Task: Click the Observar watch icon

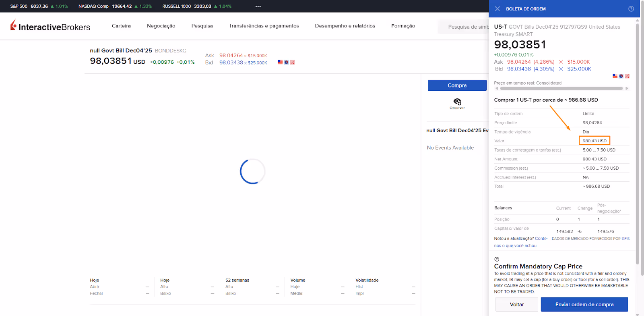Action: 457,103
